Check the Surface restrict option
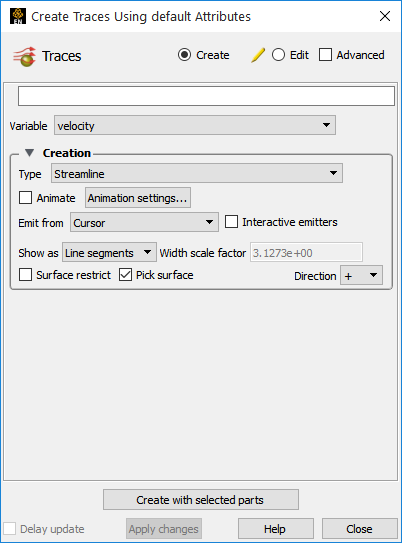The height and width of the screenshot is (543, 402). click(x=25, y=275)
